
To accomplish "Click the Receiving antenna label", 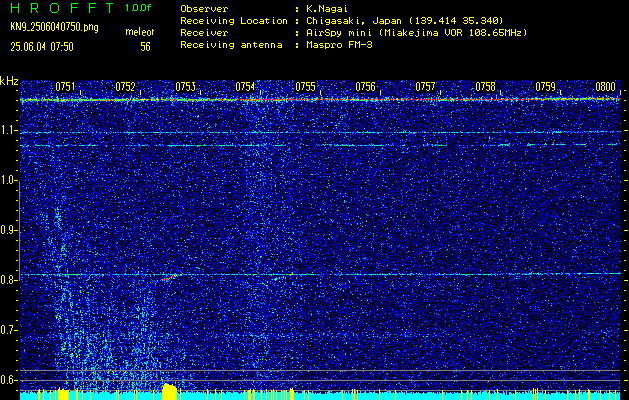I will click(231, 45).
